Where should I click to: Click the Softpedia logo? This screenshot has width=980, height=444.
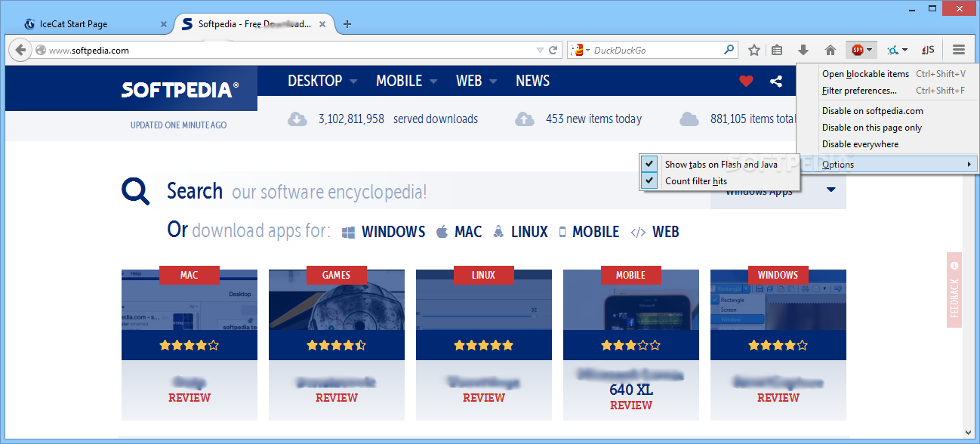pos(180,90)
